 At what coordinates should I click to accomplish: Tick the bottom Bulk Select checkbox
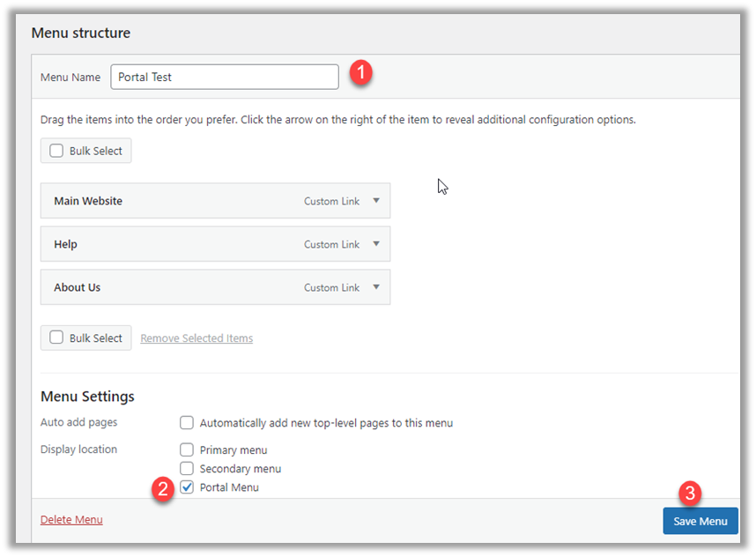(x=56, y=338)
